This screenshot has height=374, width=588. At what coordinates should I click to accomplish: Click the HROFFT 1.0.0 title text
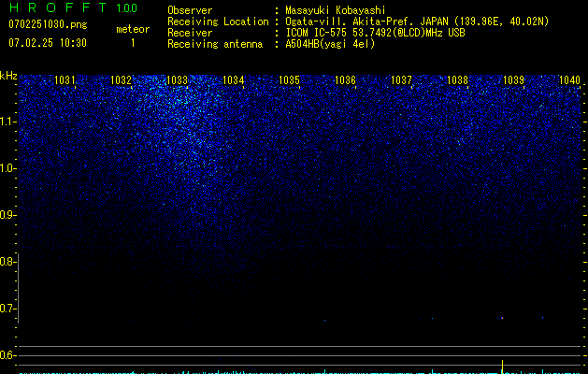(x=73, y=7)
